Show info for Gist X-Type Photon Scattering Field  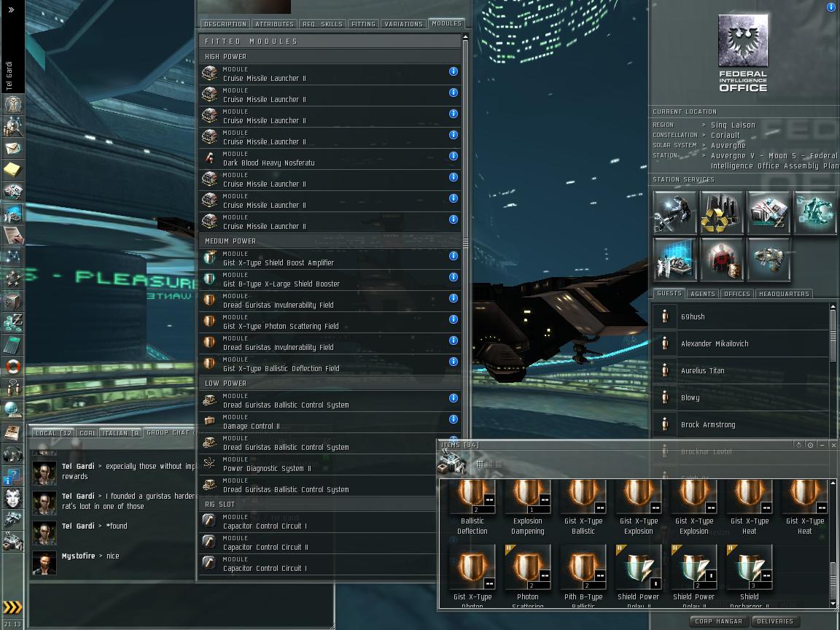tap(454, 319)
